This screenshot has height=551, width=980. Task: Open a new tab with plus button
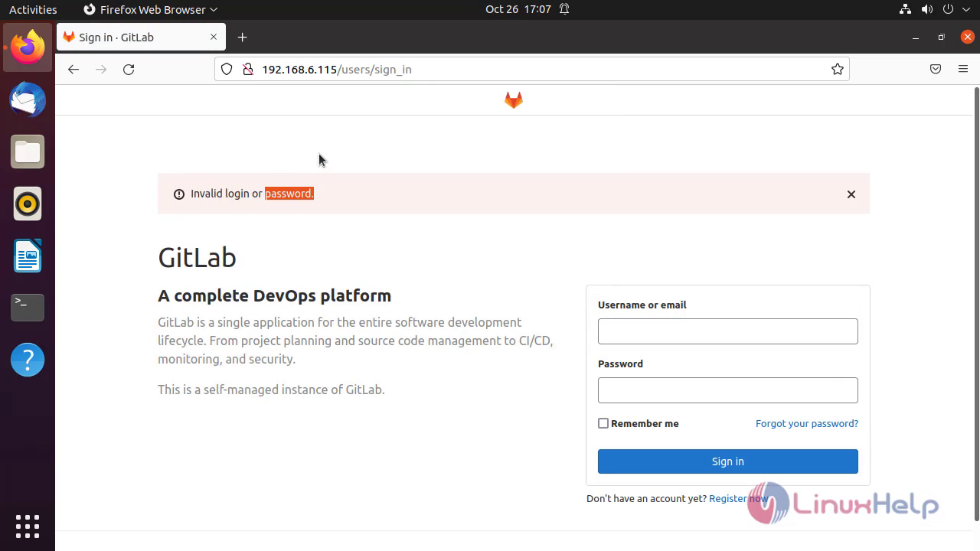pos(242,37)
